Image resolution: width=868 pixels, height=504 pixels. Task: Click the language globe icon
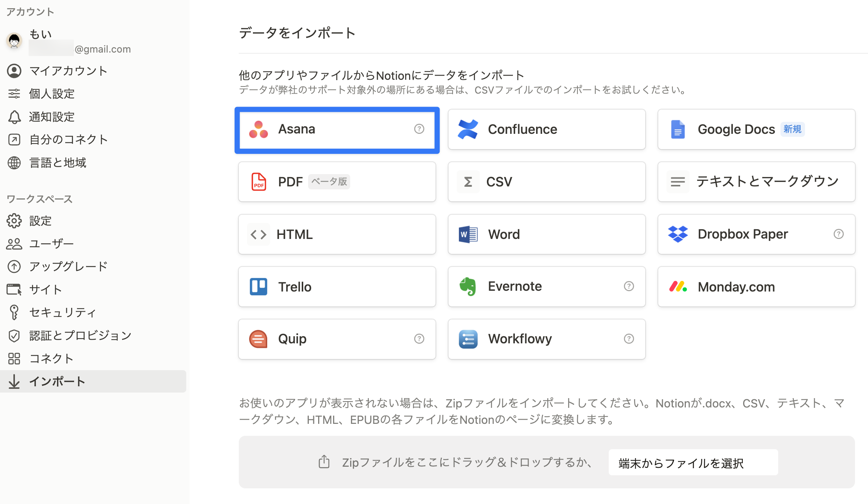pos(14,163)
